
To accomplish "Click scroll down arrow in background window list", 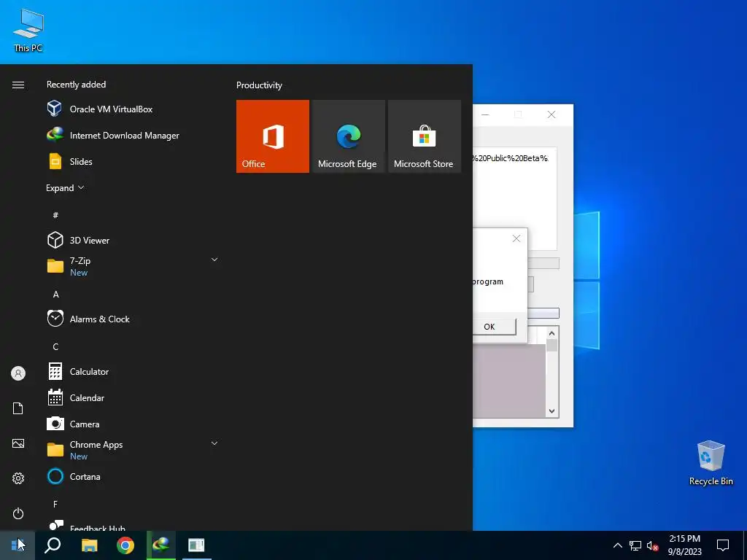I will point(552,411).
